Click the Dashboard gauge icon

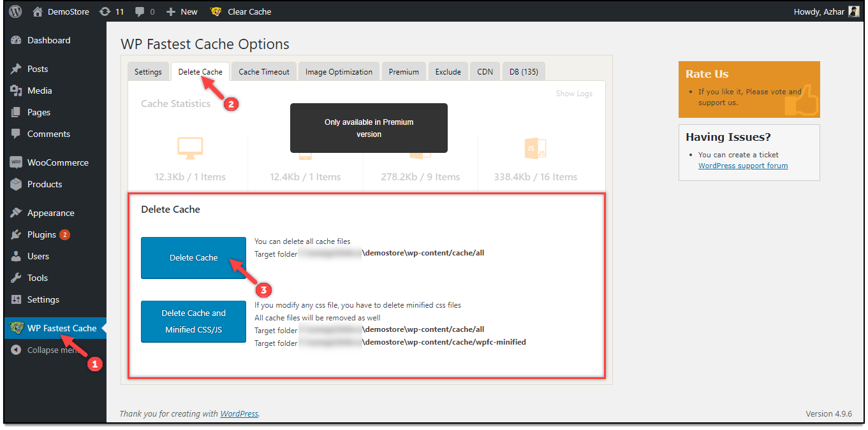click(x=17, y=40)
